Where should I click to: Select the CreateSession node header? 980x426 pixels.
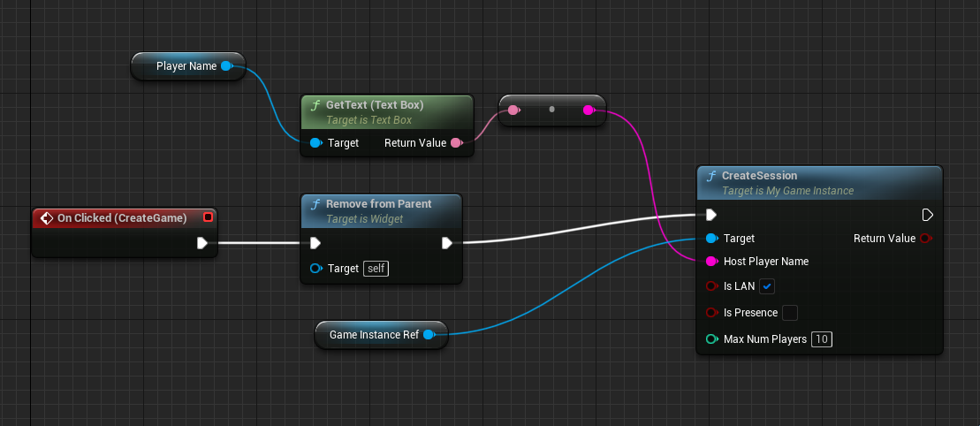pos(819,183)
